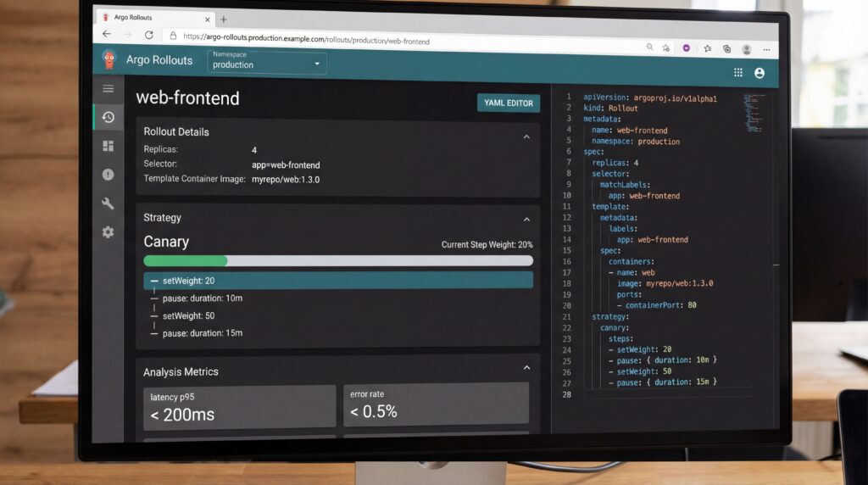Open the dashboard grid icon in sidebar
This screenshot has width=868, height=485.
coord(108,146)
